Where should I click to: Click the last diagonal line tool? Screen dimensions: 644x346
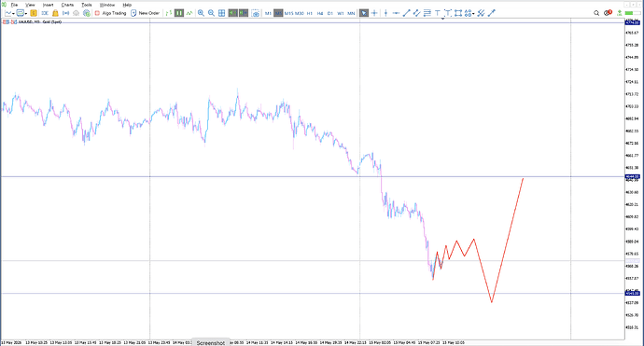492,13
